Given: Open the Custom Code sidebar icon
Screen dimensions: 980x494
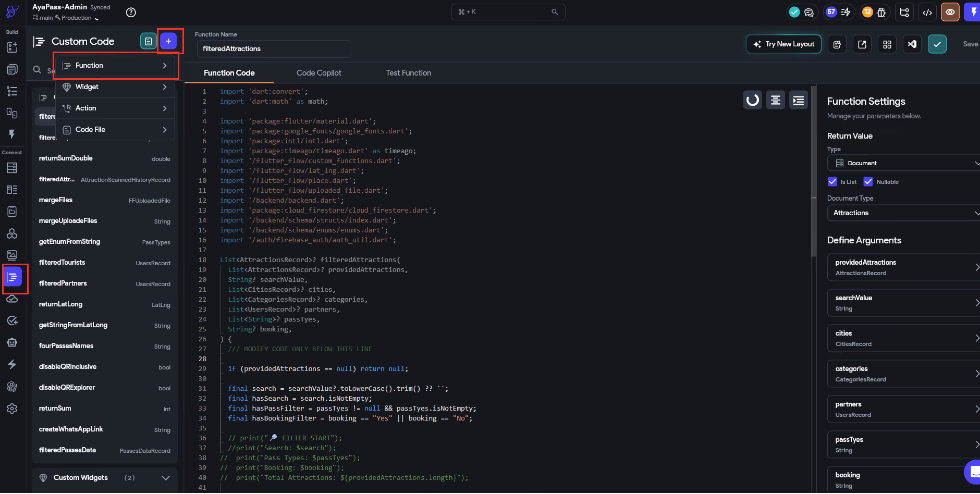Looking at the screenshot, I should click(x=13, y=277).
